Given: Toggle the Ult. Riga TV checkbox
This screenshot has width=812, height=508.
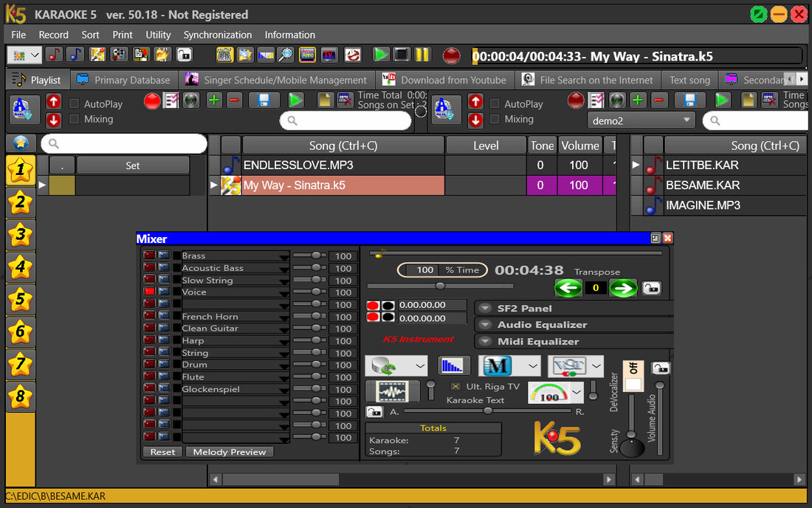Looking at the screenshot, I should (455, 386).
